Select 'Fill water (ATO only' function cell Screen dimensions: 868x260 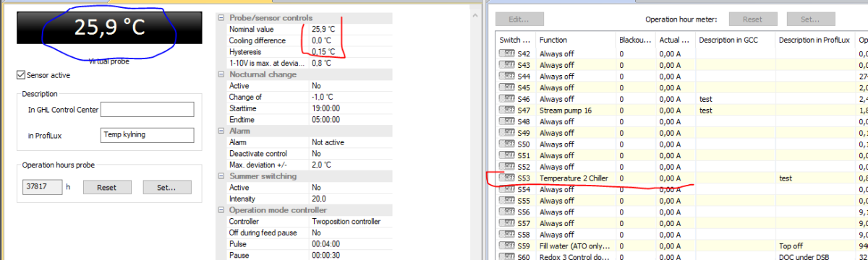576,246
